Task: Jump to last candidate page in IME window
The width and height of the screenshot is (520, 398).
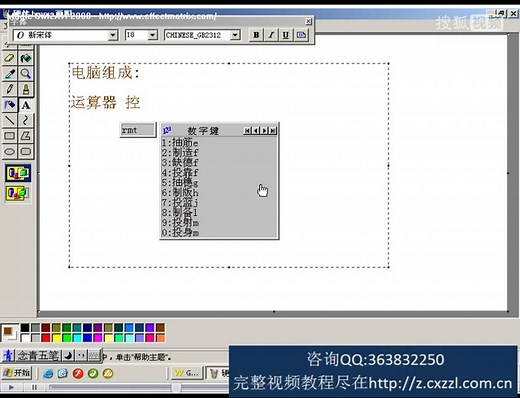Action: [273, 130]
